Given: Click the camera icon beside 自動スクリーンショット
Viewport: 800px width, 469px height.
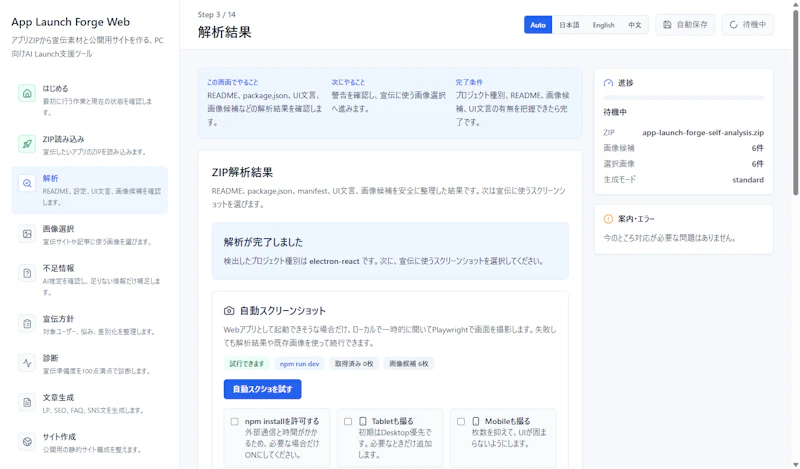Looking at the screenshot, I should 229,310.
